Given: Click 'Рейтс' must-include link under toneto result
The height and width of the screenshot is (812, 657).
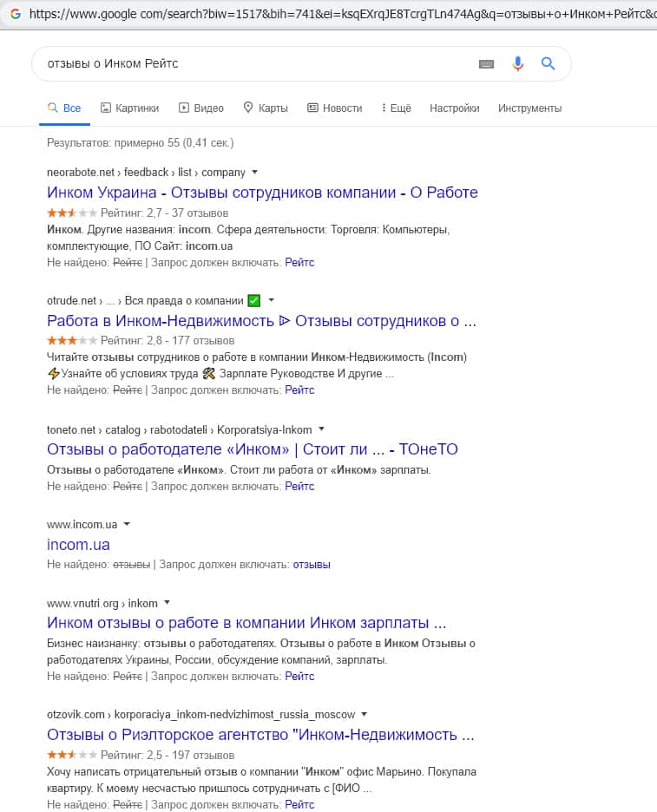Looking at the screenshot, I should tap(299, 487).
